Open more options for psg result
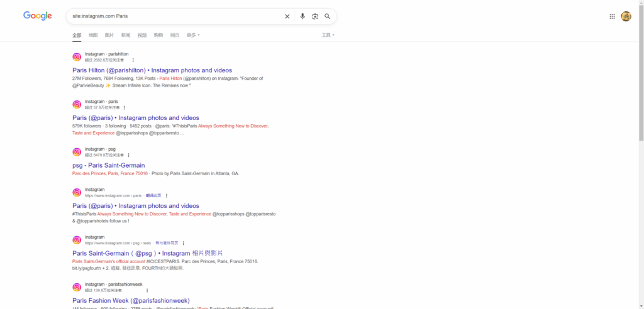This screenshot has height=309, width=644. coord(128,156)
